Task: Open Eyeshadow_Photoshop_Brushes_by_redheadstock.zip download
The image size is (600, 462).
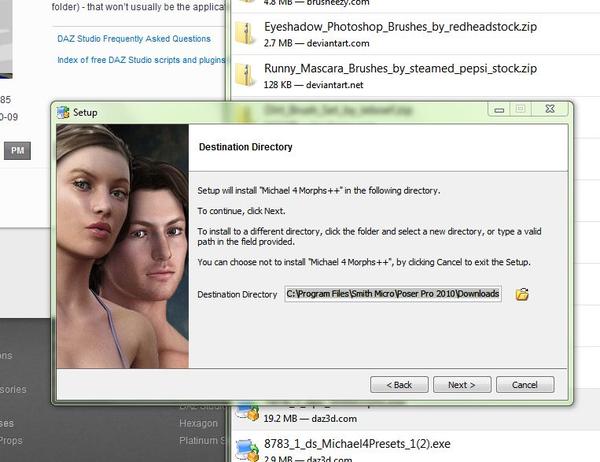Action: tap(400, 27)
